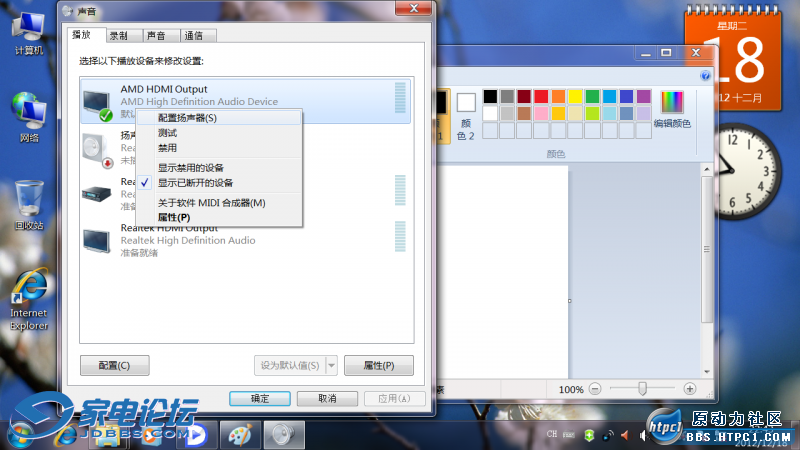800x450 pixels.
Task: Select the Realtek HDMI Output device
Action: (245, 240)
